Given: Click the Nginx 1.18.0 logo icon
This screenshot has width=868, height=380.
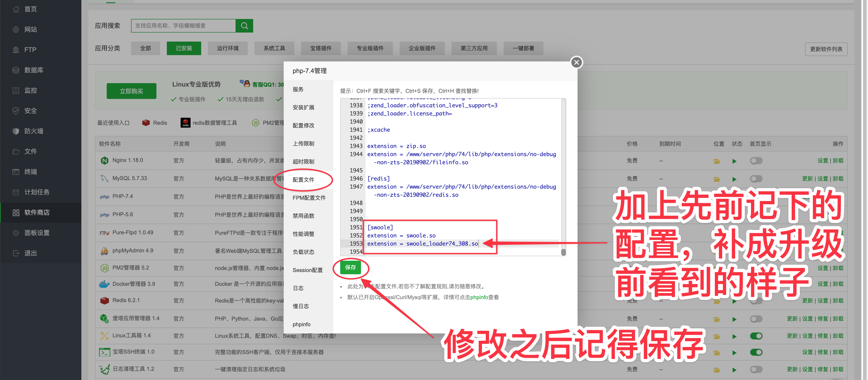Looking at the screenshot, I should (x=104, y=160).
